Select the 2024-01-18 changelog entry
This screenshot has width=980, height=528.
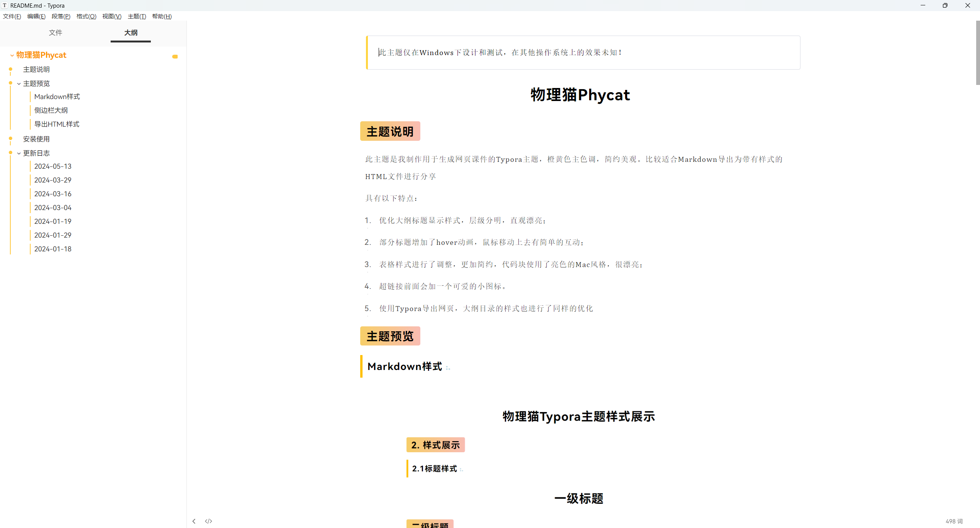click(53, 249)
